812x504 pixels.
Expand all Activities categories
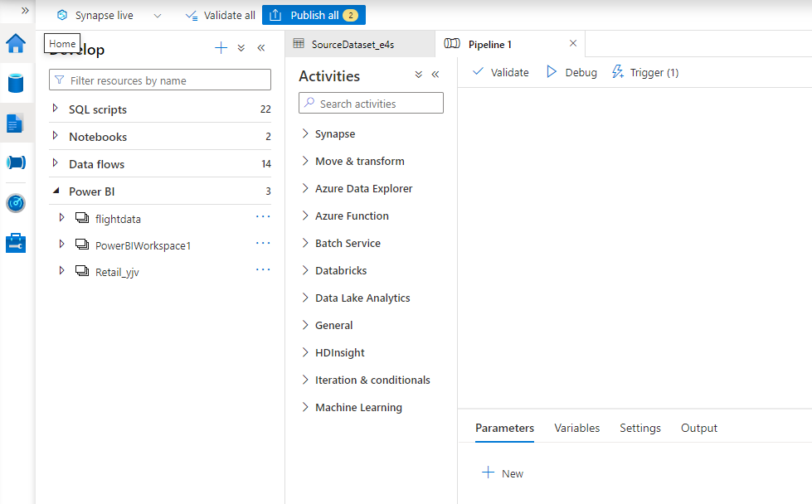[418, 75]
